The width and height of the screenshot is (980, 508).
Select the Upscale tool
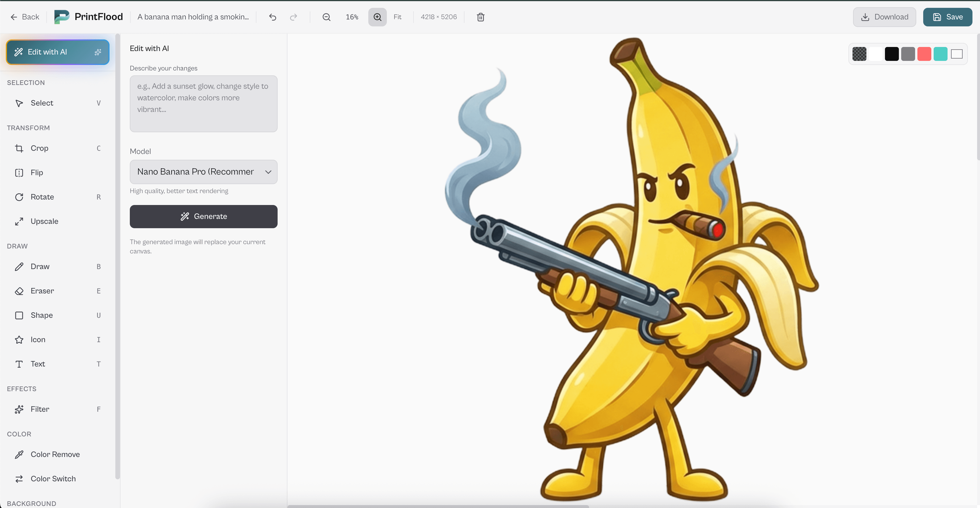[x=44, y=221]
